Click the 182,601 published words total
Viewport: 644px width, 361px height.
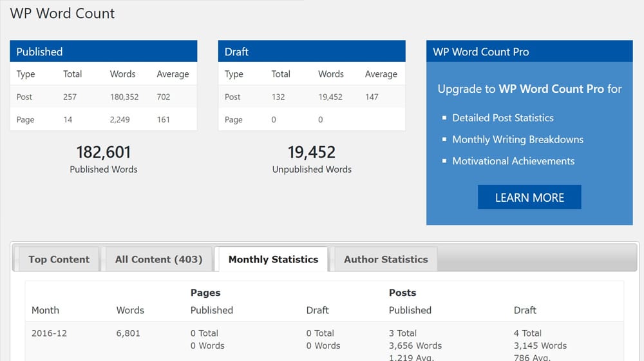click(104, 152)
